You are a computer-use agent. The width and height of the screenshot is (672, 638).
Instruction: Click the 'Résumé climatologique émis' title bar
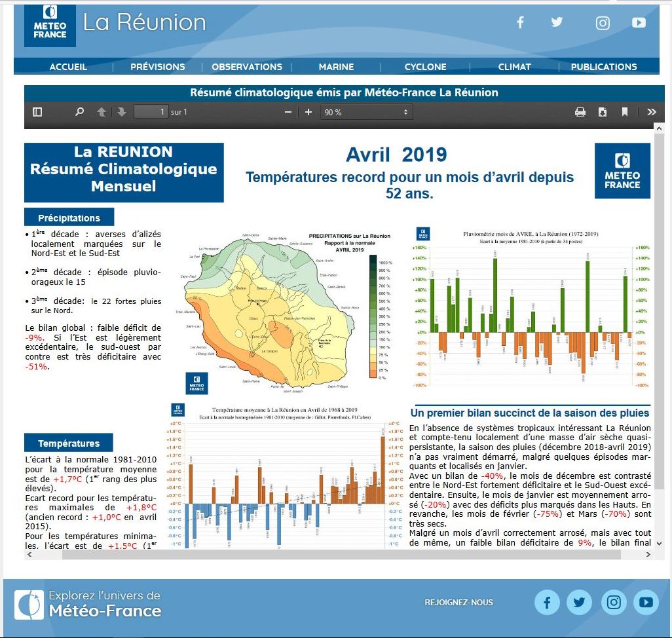(344, 92)
